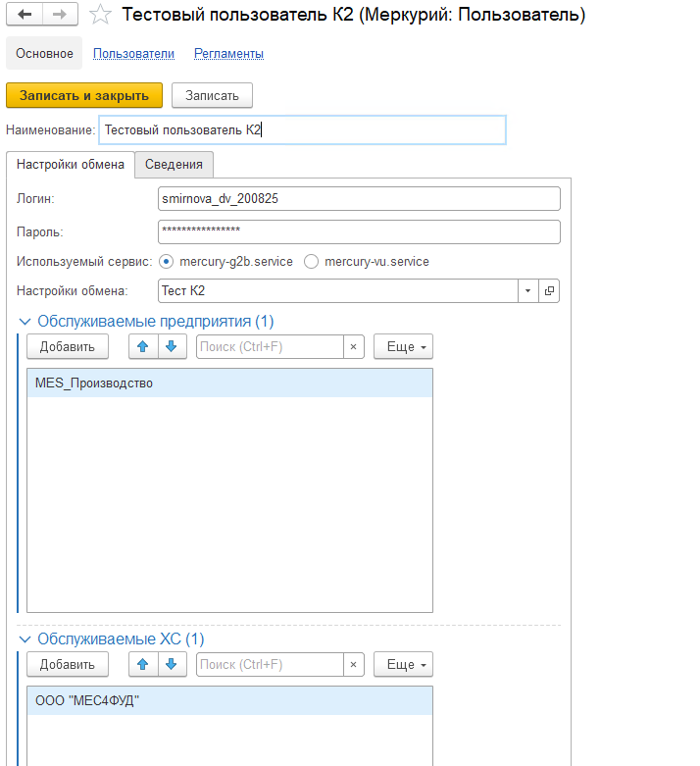
Task: Click the back navigation arrow
Action: [25, 15]
